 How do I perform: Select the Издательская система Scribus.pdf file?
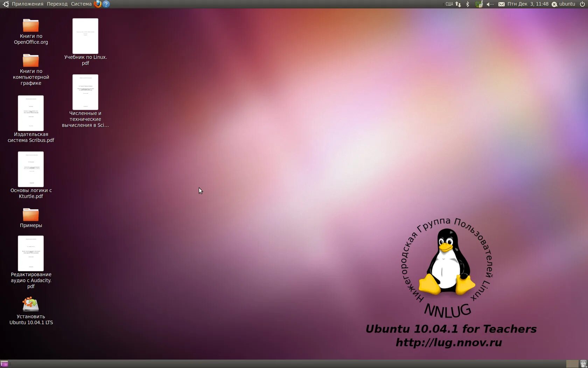click(31, 119)
